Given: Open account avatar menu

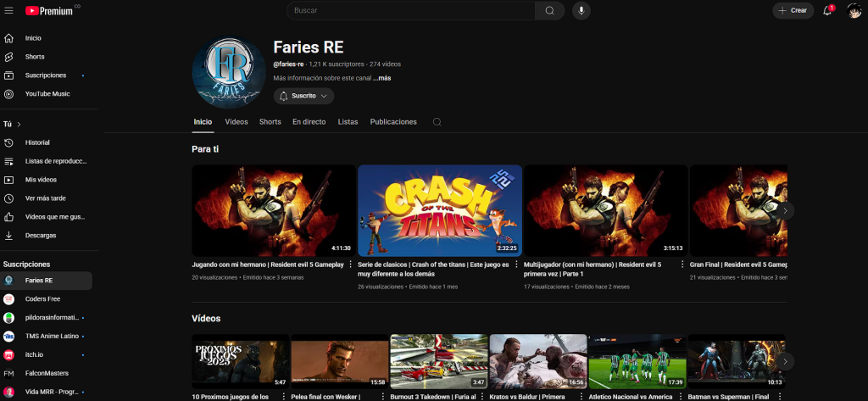Looking at the screenshot, I should click(x=854, y=10).
